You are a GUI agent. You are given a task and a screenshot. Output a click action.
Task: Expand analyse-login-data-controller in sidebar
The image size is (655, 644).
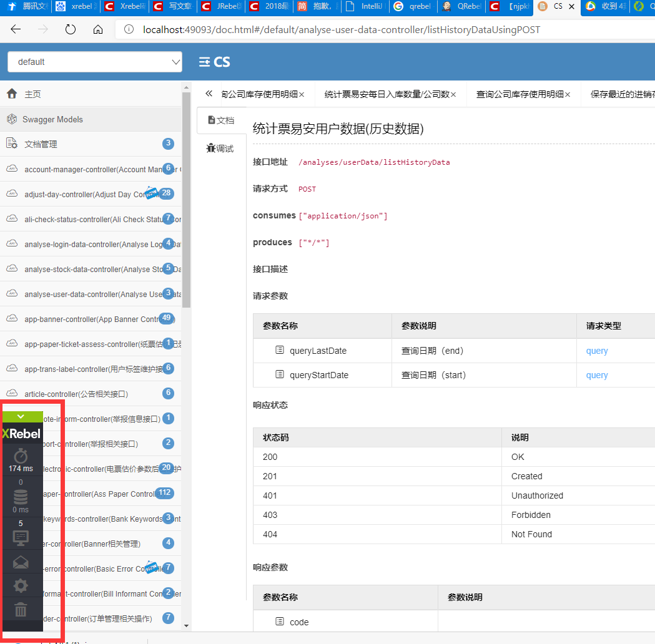click(91, 244)
